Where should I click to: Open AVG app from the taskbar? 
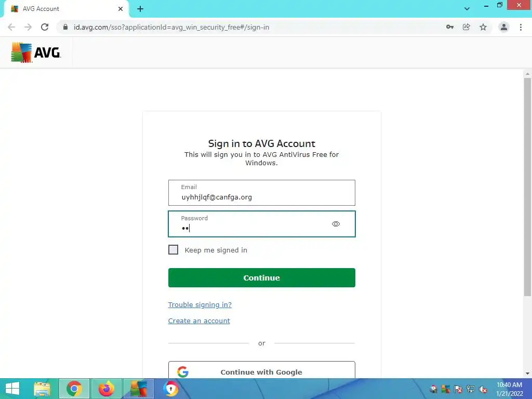coord(138,389)
